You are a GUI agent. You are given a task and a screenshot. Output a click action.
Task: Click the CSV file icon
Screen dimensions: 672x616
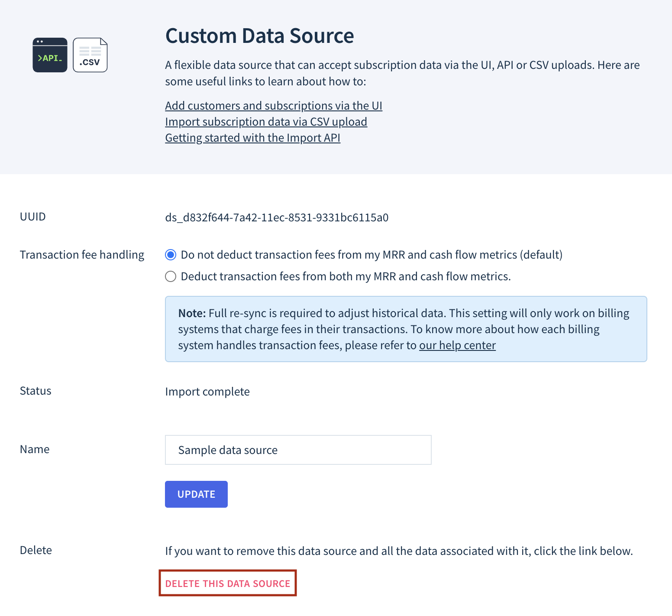pyautogui.click(x=90, y=55)
